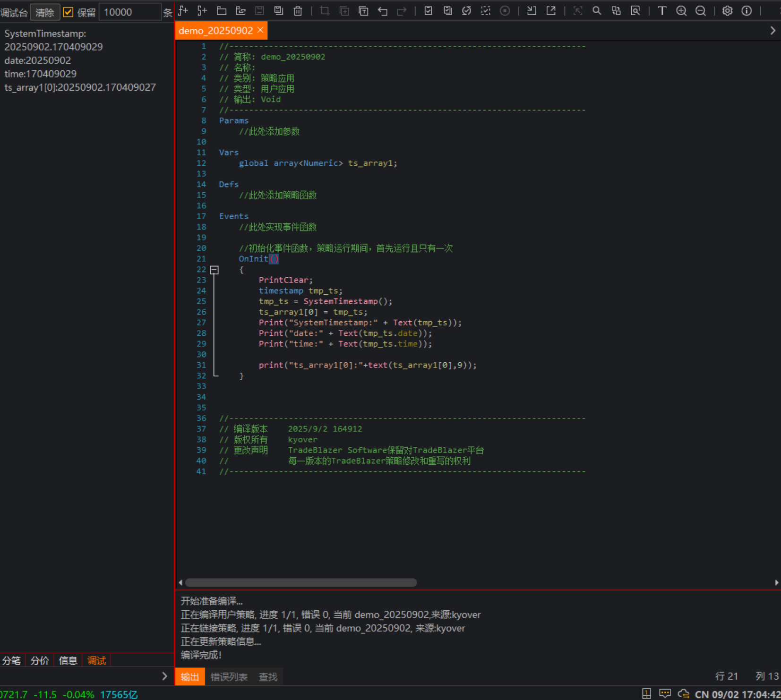This screenshot has width=781, height=700.
Task: Open font settings with the T icon
Action: coord(662,11)
